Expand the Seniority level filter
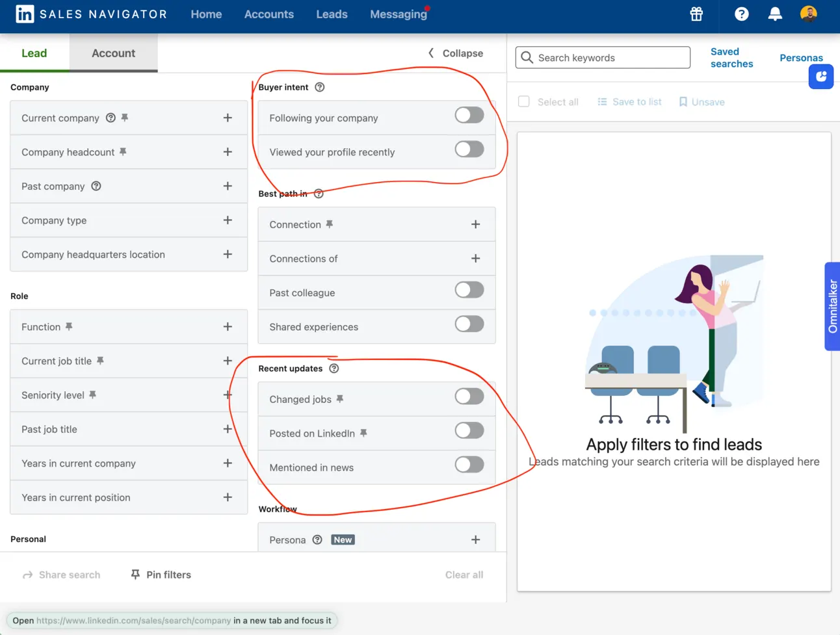The image size is (840, 635). click(228, 395)
